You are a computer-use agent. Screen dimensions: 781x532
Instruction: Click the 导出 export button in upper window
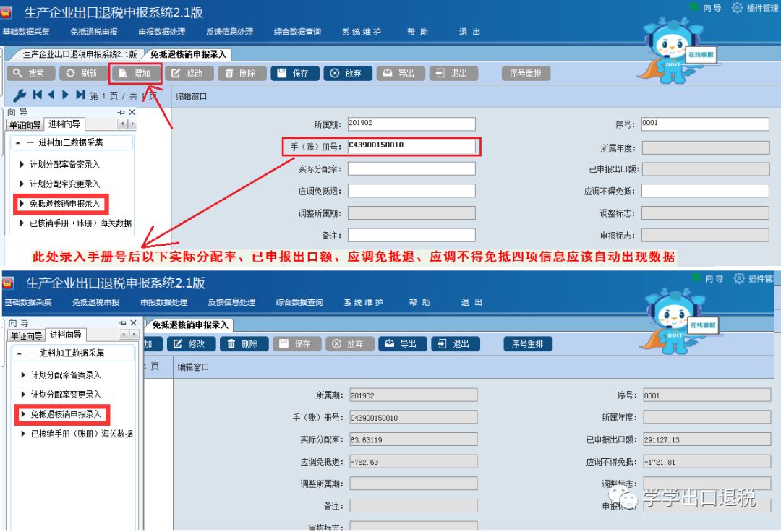pyautogui.click(x=401, y=73)
